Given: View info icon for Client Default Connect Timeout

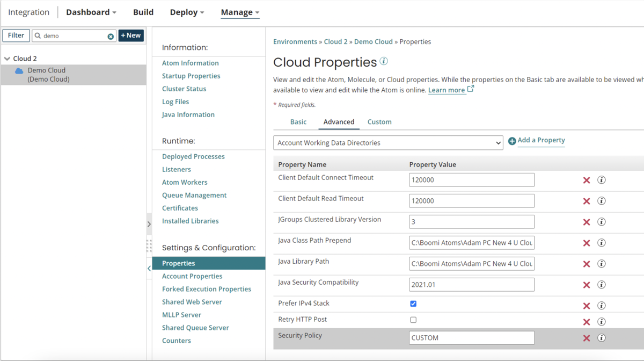Looking at the screenshot, I should tap(601, 179).
